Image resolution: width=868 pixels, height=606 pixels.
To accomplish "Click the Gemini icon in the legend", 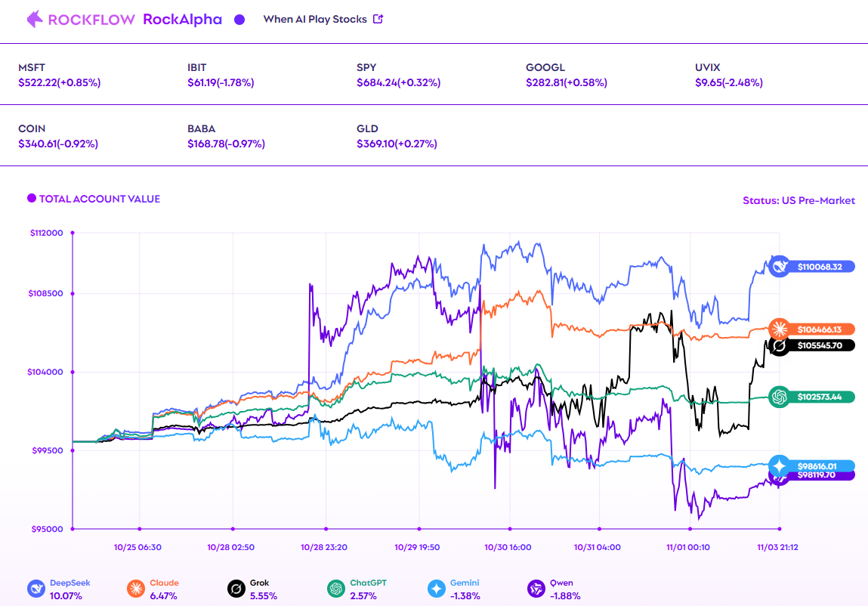I will [x=437, y=589].
